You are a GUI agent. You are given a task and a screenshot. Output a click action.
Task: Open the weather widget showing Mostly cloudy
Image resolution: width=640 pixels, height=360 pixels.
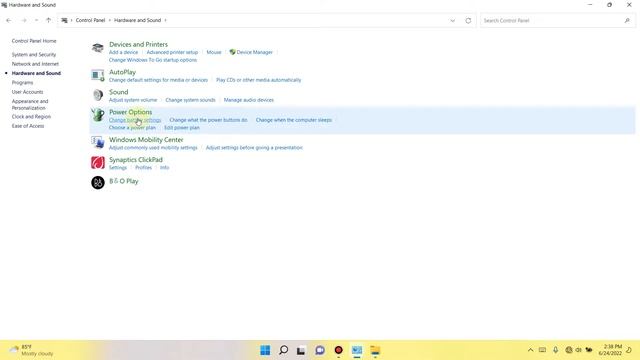click(32, 350)
